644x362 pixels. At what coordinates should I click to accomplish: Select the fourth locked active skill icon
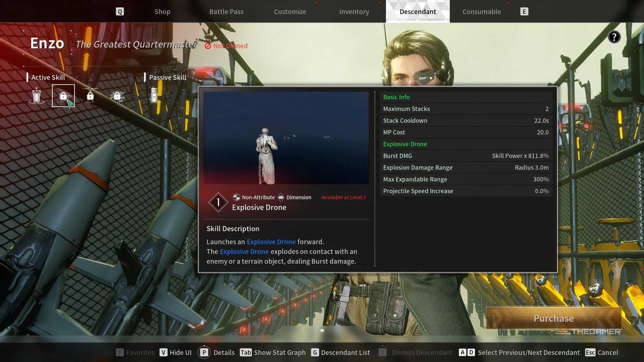tap(117, 96)
